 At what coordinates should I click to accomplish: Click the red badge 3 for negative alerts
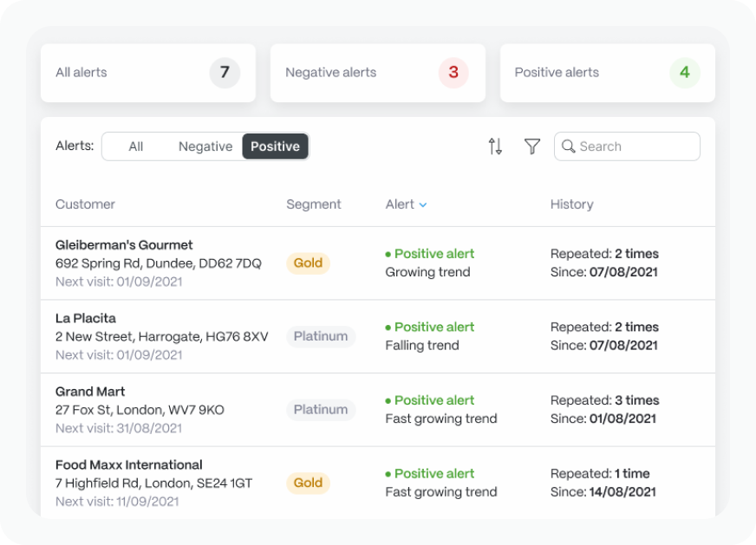pos(453,73)
